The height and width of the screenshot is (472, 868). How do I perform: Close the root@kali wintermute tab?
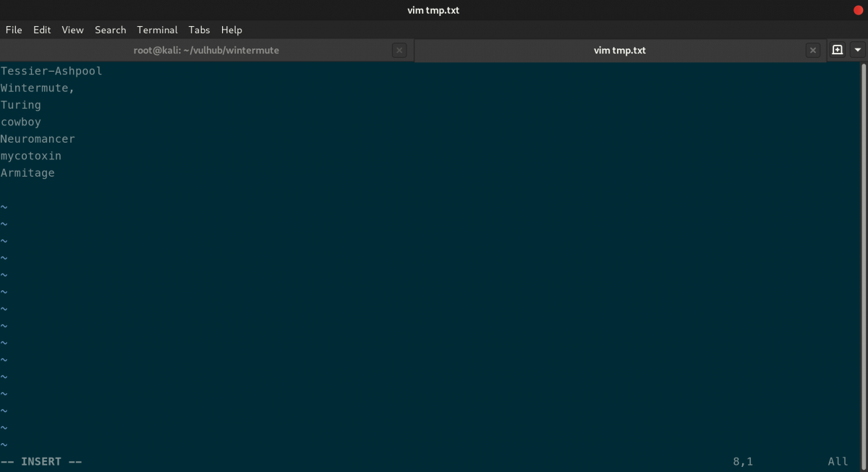(x=399, y=50)
